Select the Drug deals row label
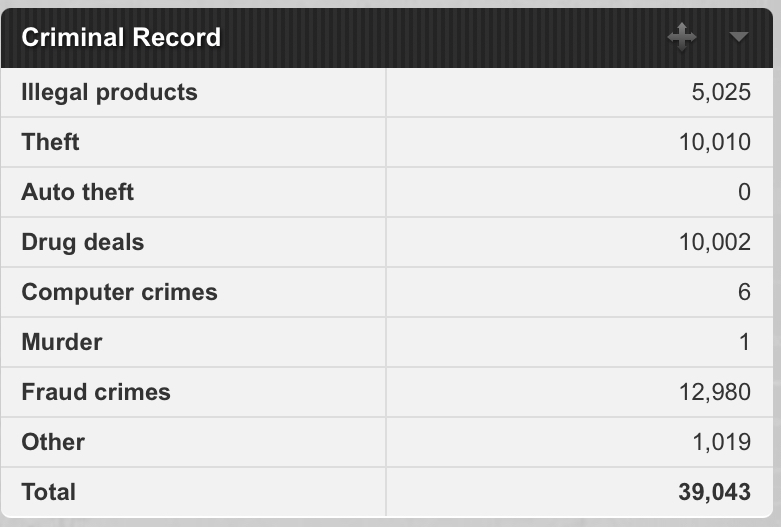Screen dimensions: 781x527 click(83, 242)
